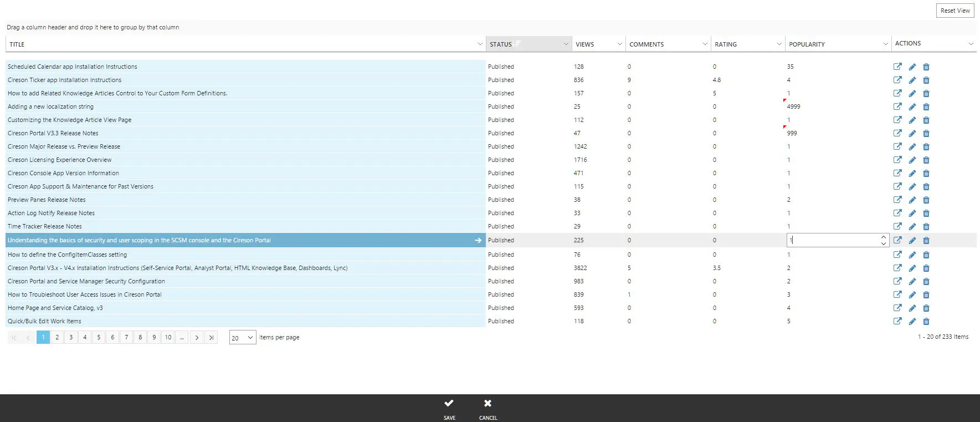Sort by Views column header
The image size is (980, 422).
[584, 44]
